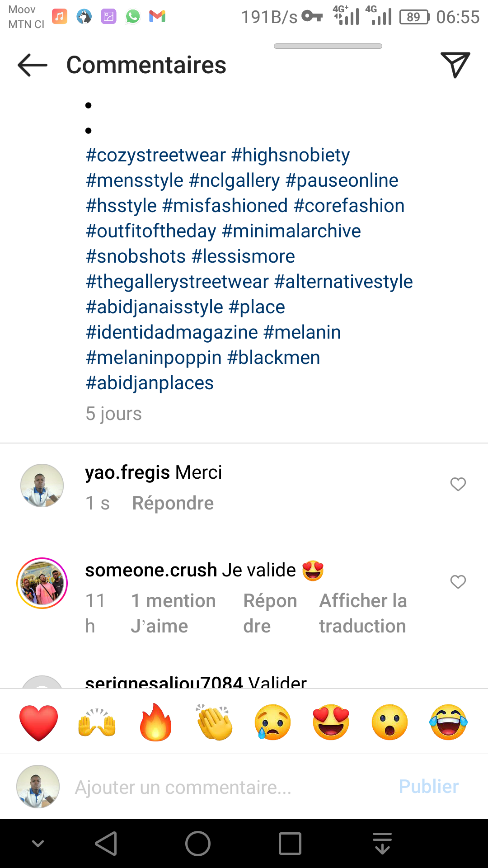Image resolution: width=488 pixels, height=868 pixels.
Task: Insert the red heart emoji
Action: [39, 722]
